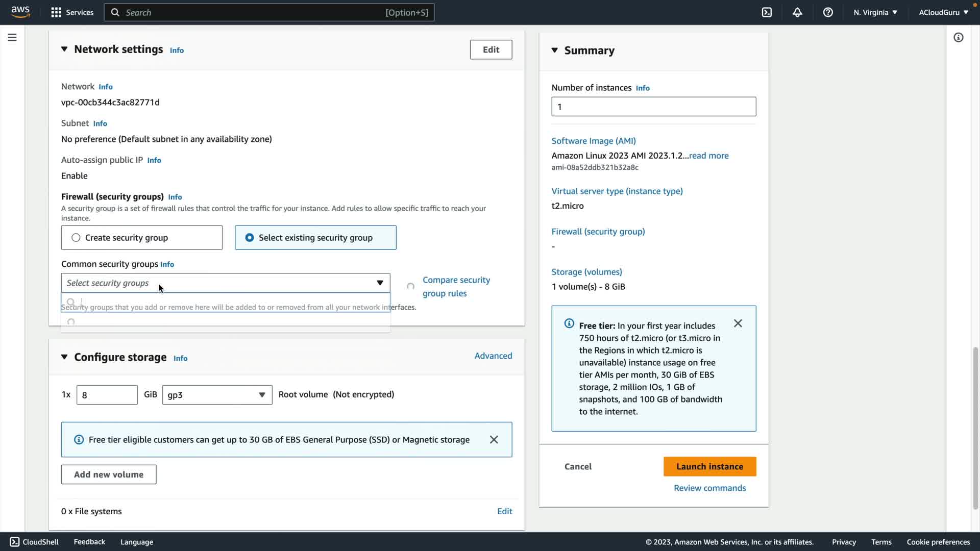Viewport: 980px width, 551px height.
Task: Open the gp3 volume type dropdown
Action: pyautogui.click(x=217, y=395)
